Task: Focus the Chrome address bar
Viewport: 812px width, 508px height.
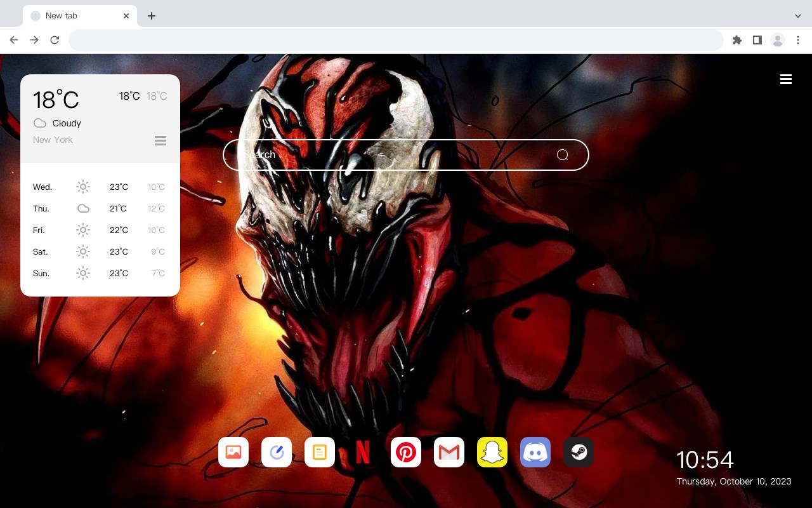Action: (x=396, y=40)
